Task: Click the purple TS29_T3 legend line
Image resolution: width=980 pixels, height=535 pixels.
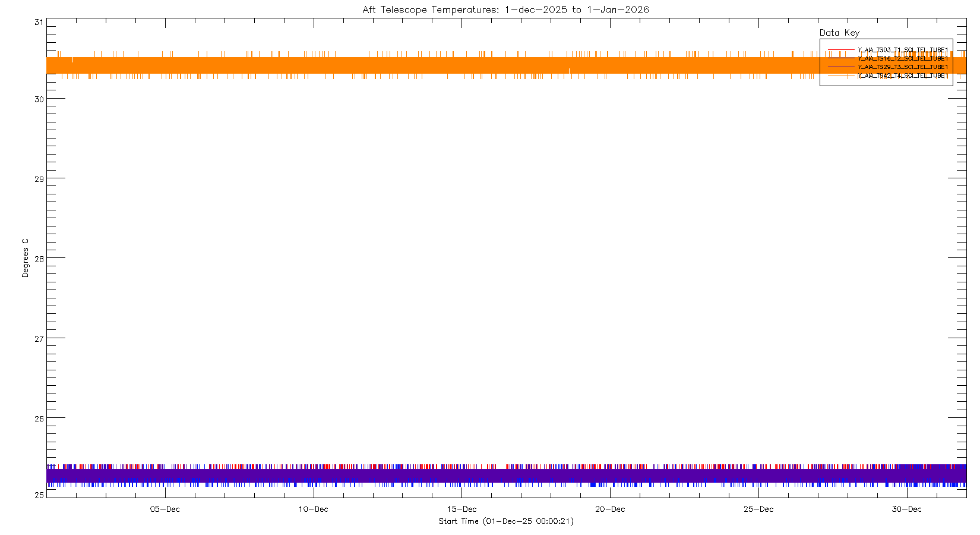Action: pyautogui.click(x=841, y=67)
